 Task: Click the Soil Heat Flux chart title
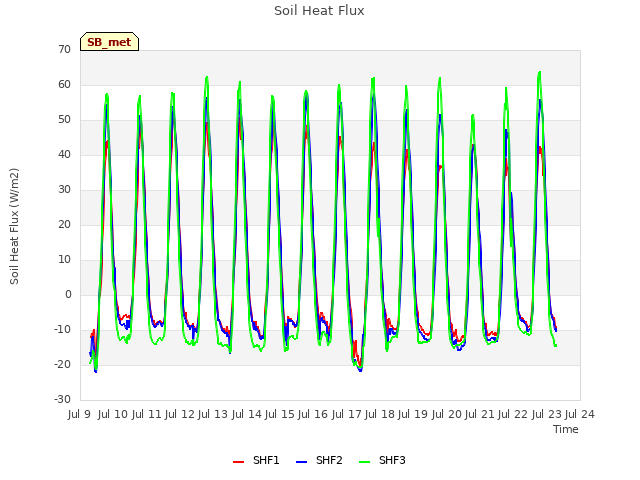pyautogui.click(x=319, y=11)
